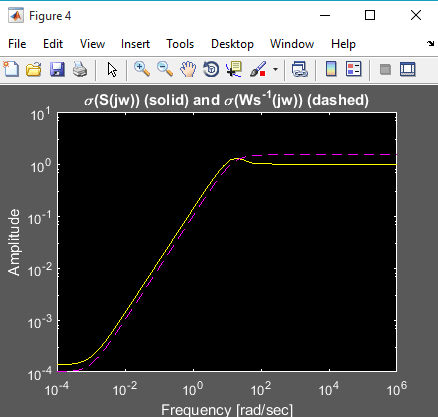Click the Show Plot Tools and dock icon

(408, 69)
